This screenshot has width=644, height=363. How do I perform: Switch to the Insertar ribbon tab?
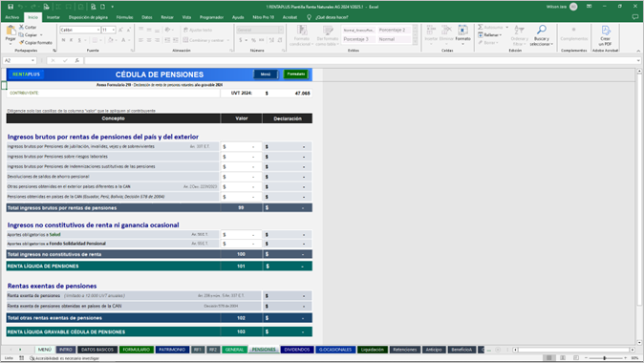tap(53, 17)
